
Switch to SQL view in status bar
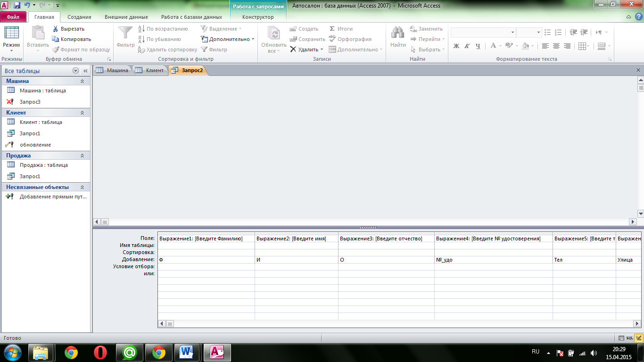coord(630,338)
